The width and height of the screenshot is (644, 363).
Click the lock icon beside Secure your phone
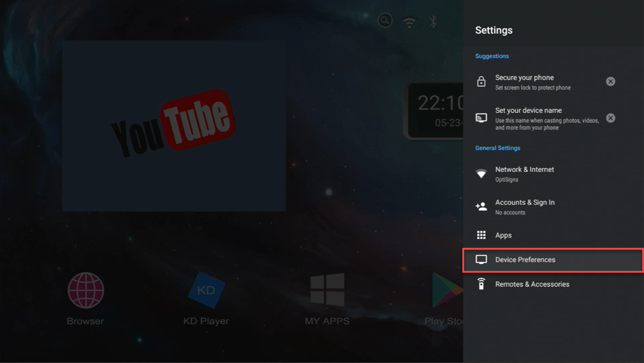point(481,81)
